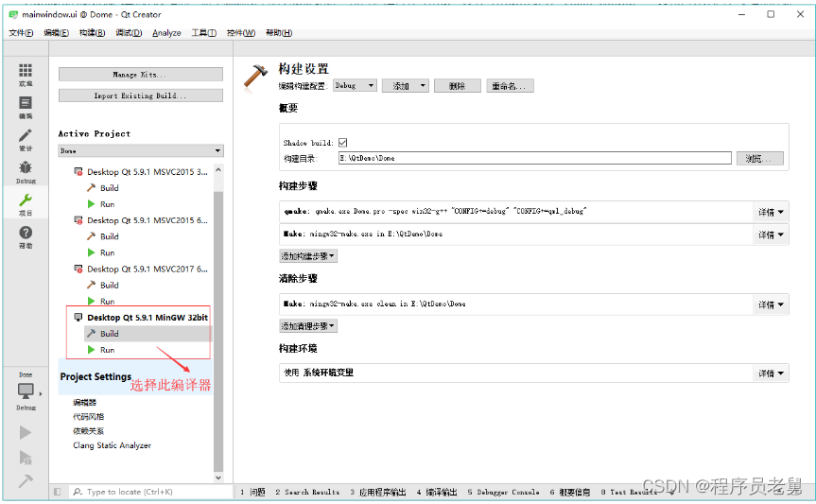This screenshot has height=504, width=816.
Task: Build project with bottom hammer icon
Action: pyautogui.click(x=26, y=481)
